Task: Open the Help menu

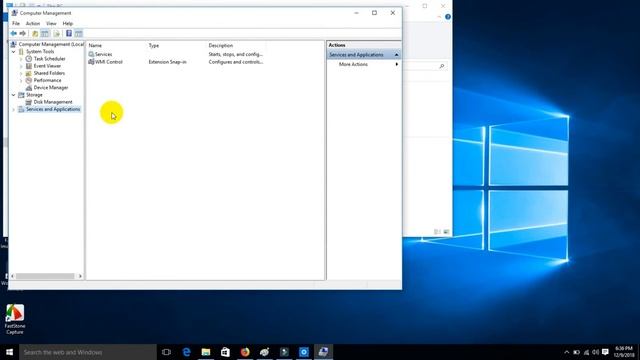Action: 68,24
